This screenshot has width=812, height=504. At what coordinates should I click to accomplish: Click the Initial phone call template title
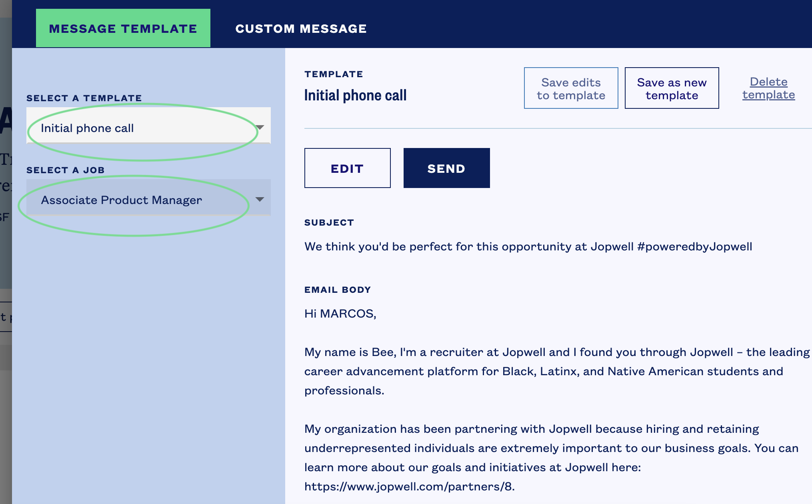(x=355, y=95)
